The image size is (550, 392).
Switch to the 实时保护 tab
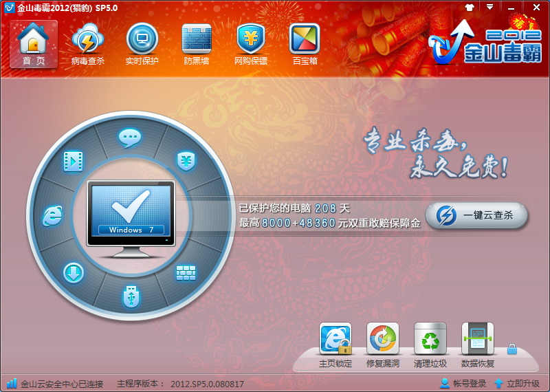(x=142, y=44)
